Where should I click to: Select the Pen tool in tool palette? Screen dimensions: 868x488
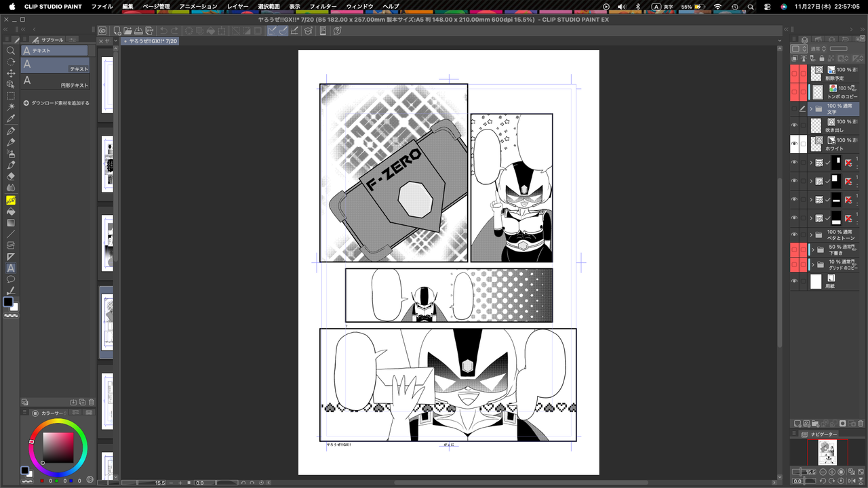tap(11, 131)
